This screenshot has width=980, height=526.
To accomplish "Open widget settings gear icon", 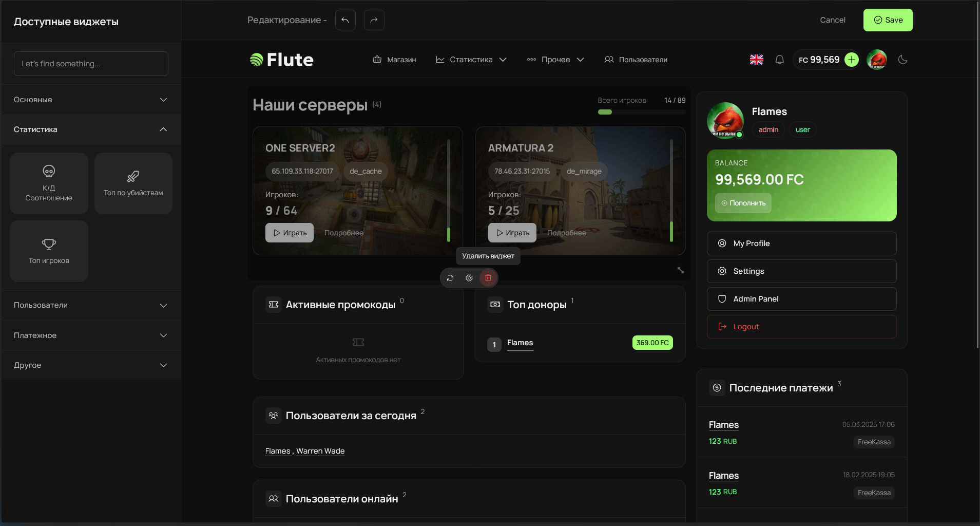I will point(469,278).
